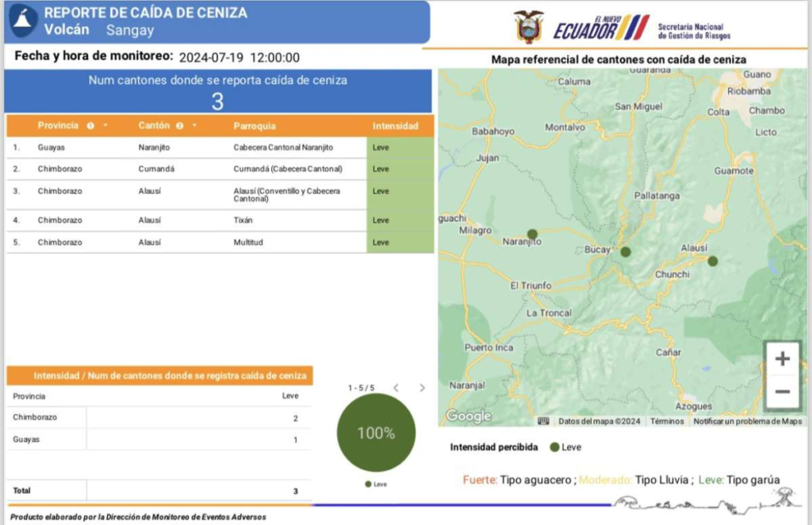Sort by the Parroquia column header
This screenshot has height=525, width=812.
[255, 126]
